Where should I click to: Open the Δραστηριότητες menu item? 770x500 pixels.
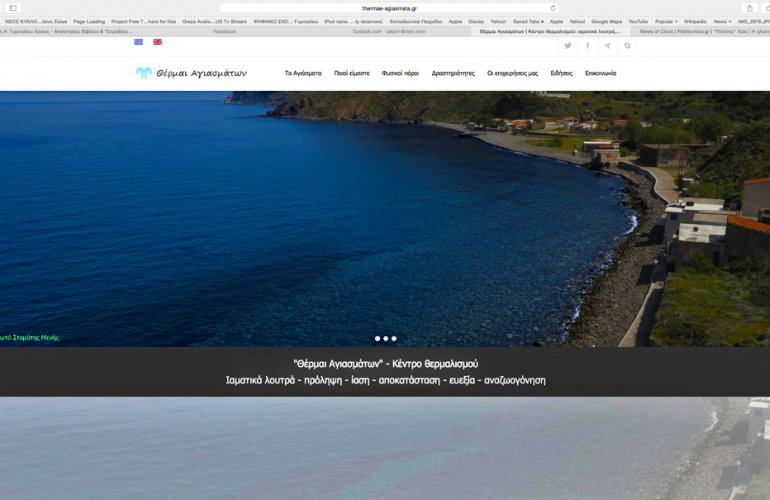click(x=453, y=73)
